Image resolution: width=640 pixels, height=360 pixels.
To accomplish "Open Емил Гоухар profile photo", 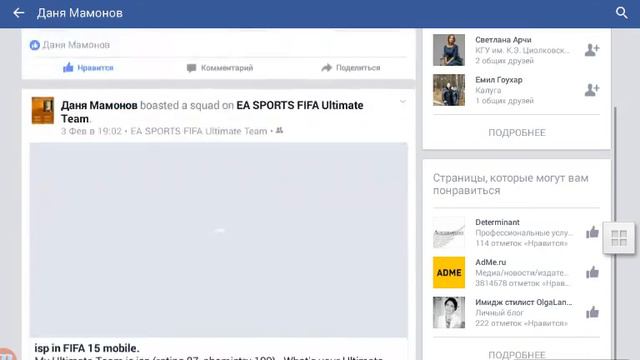I will [x=449, y=90].
